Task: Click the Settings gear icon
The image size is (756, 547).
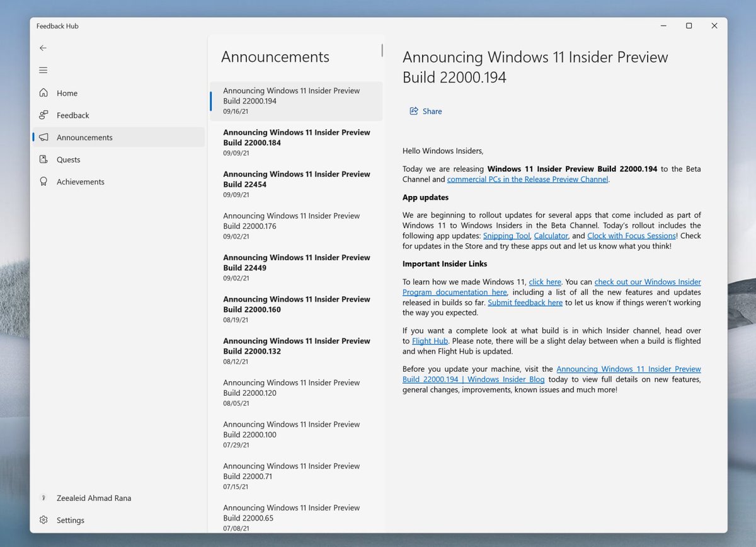Action: 43,520
